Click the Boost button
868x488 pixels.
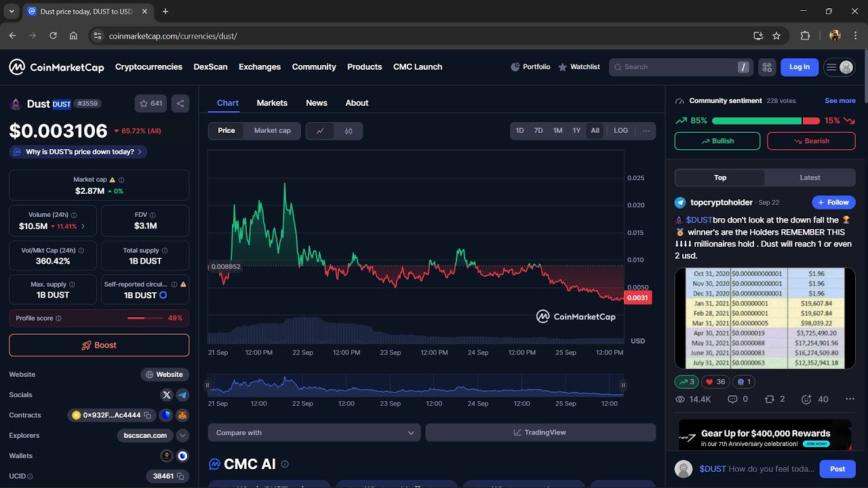(99, 345)
